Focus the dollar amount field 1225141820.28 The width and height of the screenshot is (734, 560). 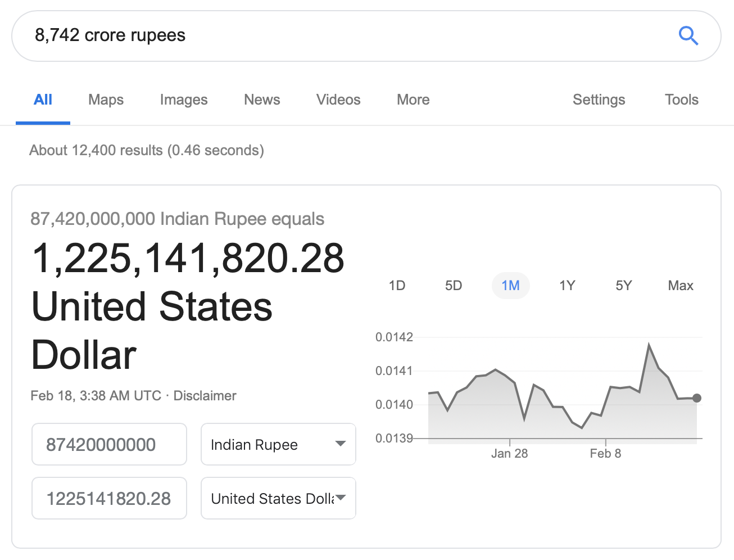(109, 498)
